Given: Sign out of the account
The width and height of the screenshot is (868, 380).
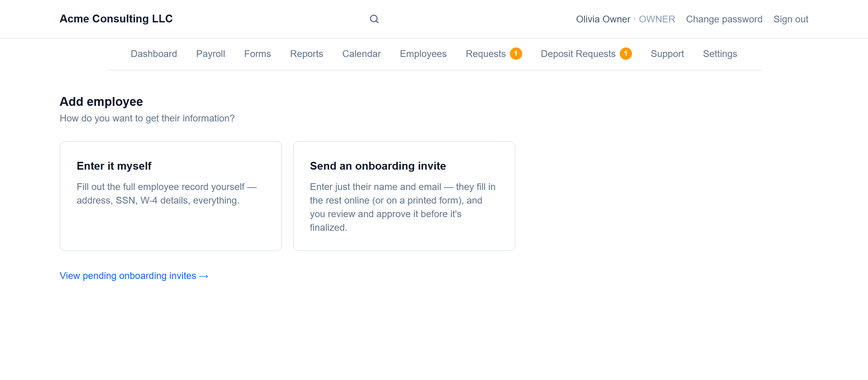Looking at the screenshot, I should pos(791,19).
